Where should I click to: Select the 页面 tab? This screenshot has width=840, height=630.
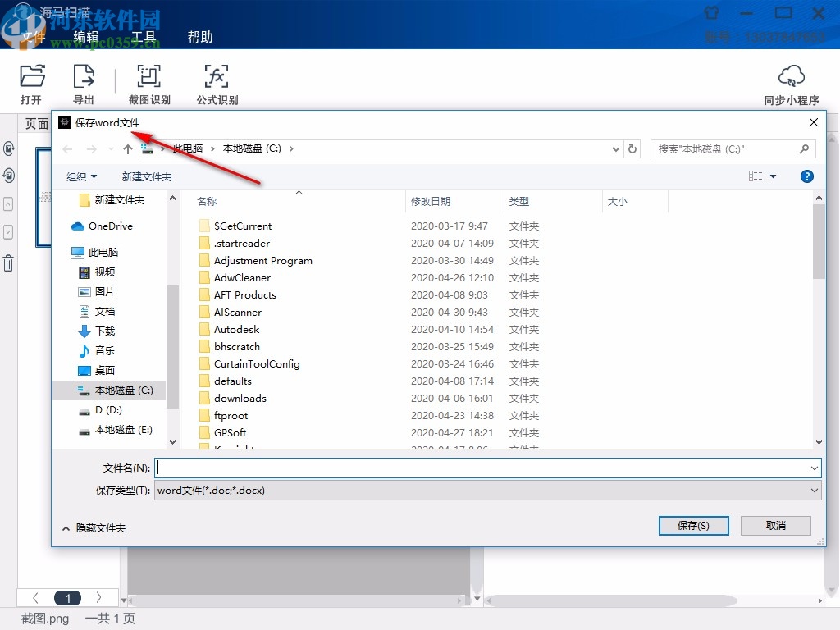point(36,124)
